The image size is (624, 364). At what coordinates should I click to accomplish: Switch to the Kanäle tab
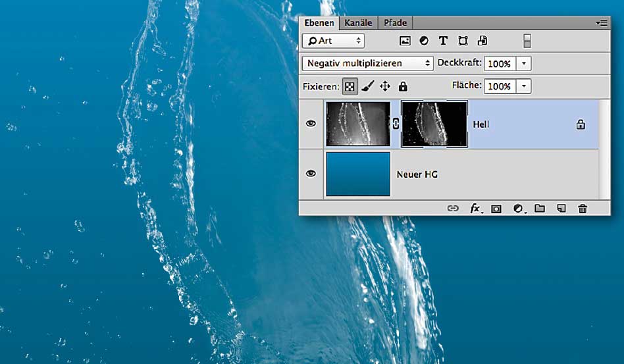point(358,23)
